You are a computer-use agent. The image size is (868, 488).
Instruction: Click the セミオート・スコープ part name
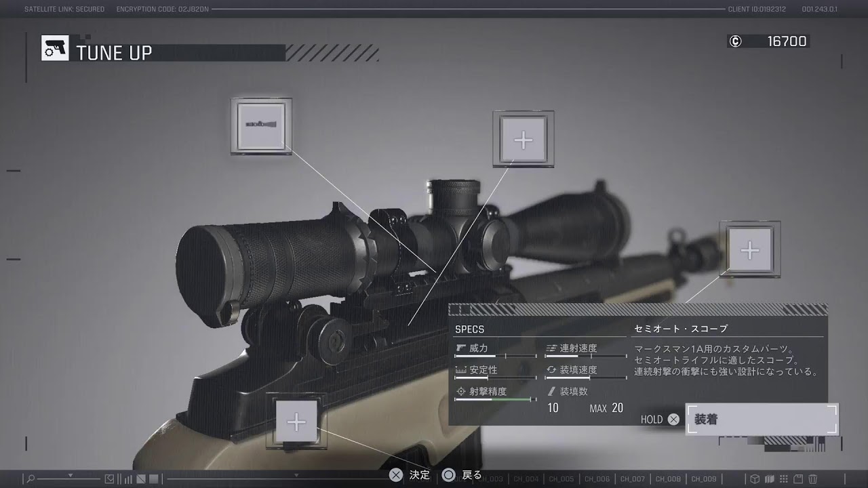[x=680, y=329]
